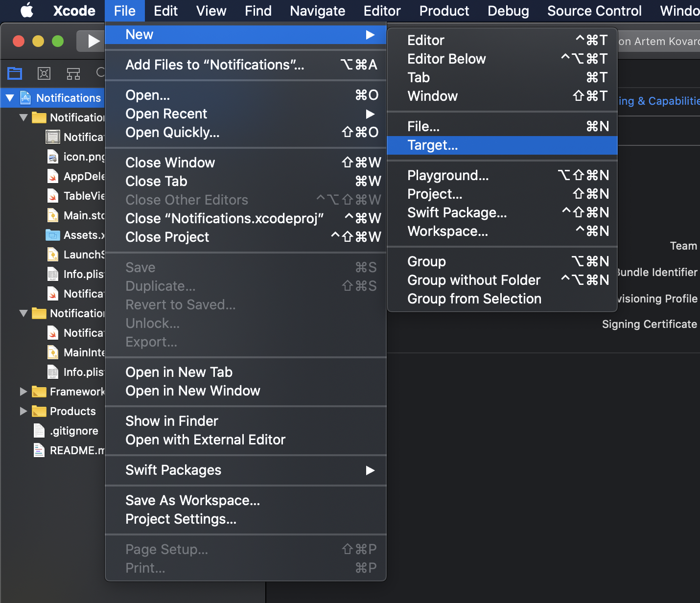Select the icon.png file in navigator
The height and width of the screenshot is (603, 700).
tap(83, 157)
